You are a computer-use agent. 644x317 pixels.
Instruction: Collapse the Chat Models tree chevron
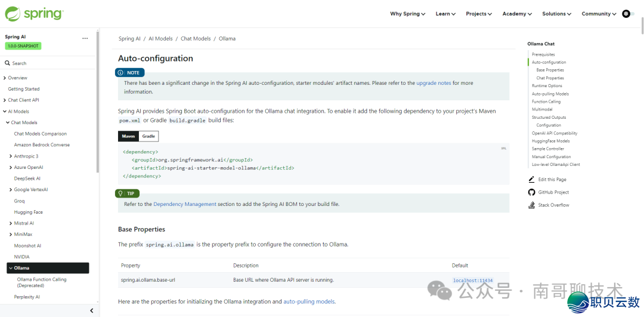(7, 122)
